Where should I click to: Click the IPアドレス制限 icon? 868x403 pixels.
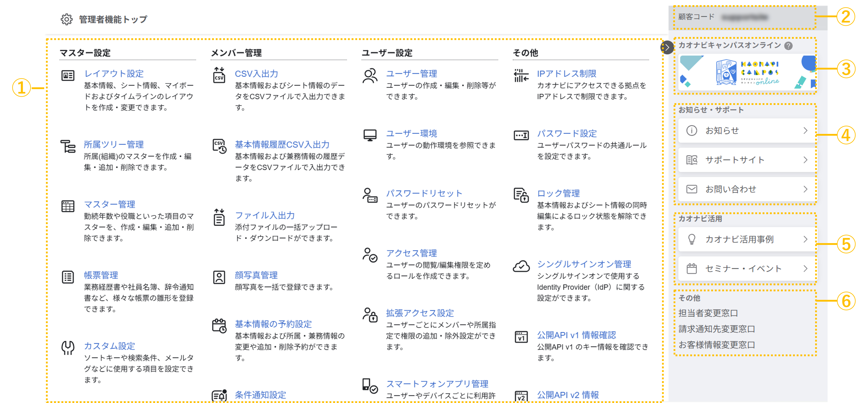[521, 75]
